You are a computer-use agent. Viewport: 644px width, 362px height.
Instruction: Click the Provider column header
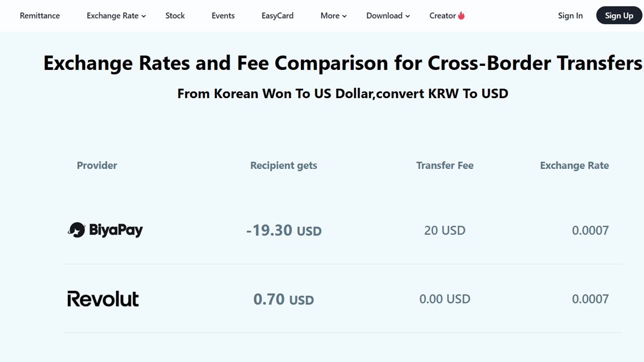tap(97, 165)
